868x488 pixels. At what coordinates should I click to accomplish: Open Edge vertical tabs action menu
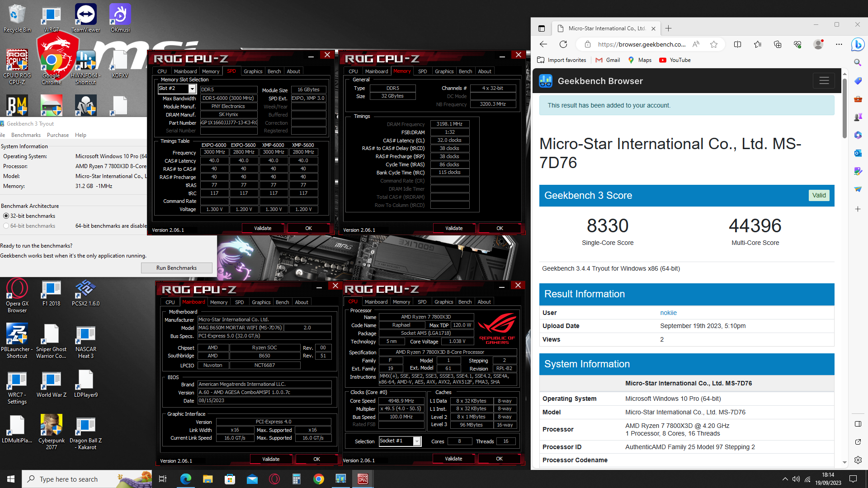(542, 28)
